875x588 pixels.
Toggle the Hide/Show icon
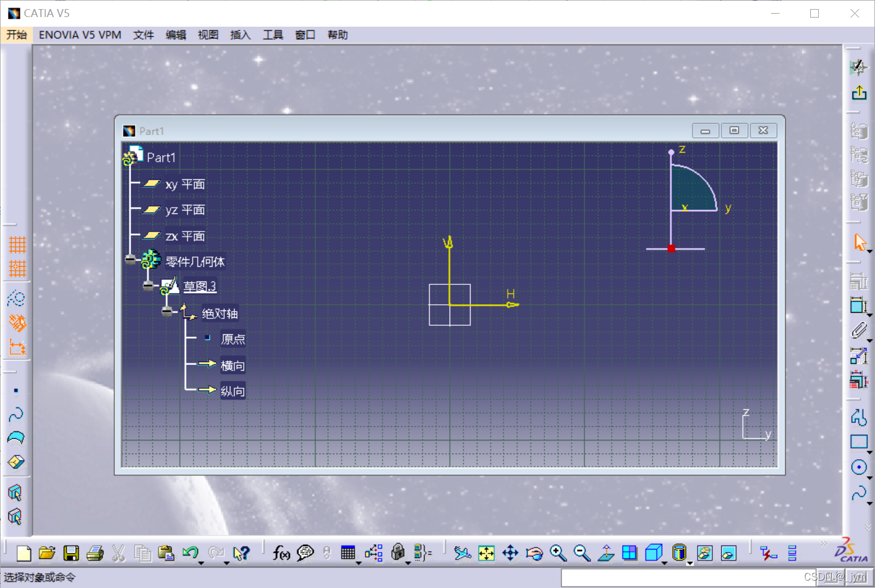[x=704, y=553]
